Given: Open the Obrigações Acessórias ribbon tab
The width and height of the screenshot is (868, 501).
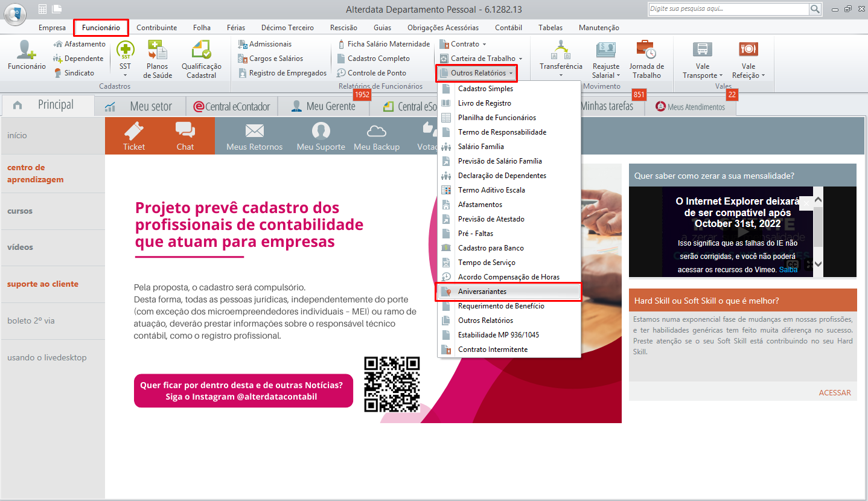Looking at the screenshot, I should tap(443, 27).
